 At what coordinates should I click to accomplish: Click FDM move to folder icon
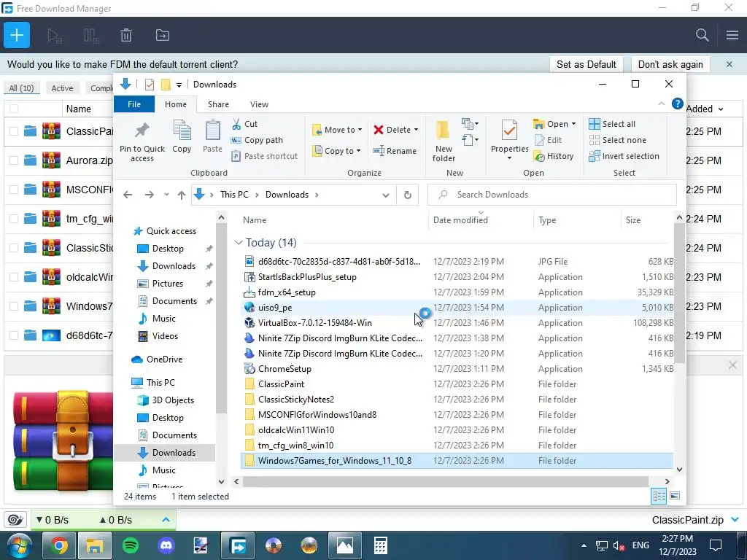point(163,35)
